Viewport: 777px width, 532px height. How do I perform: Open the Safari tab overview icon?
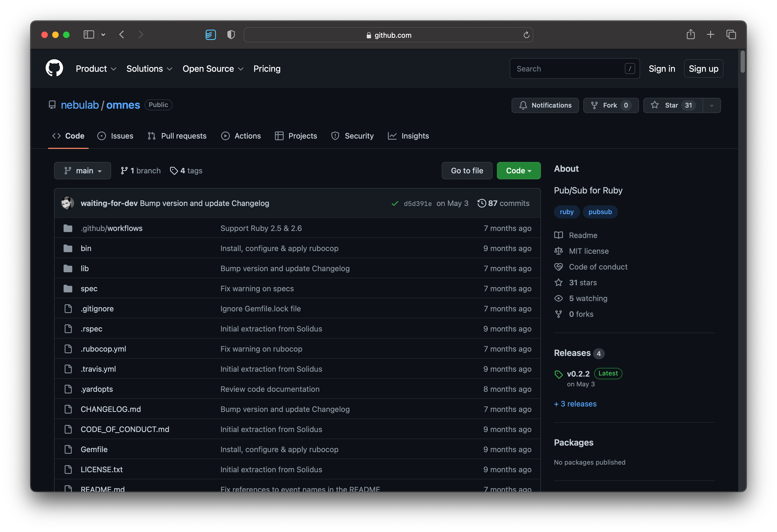pos(731,35)
